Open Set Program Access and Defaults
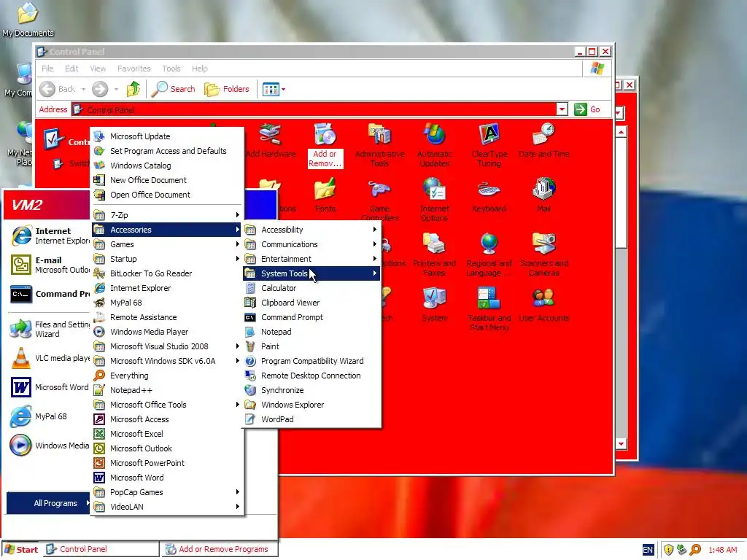747x560 pixels. tap(167, 151)
